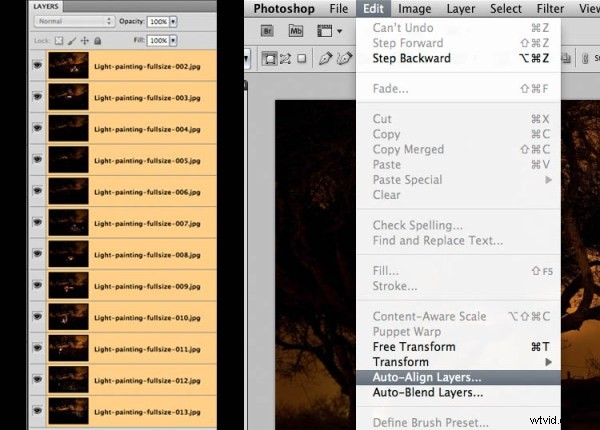Viewport: 600px width, 430px height.
Task: Select the Pen tool icon in options bar
Action: 325,59
